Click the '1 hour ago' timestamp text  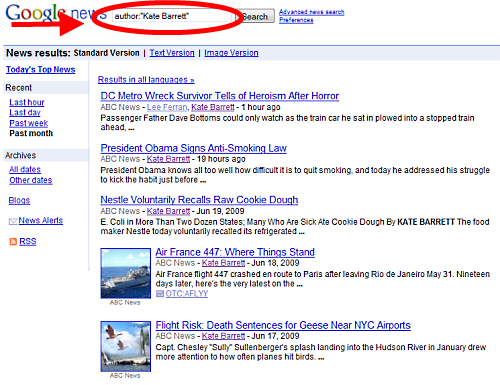[261, 107]
